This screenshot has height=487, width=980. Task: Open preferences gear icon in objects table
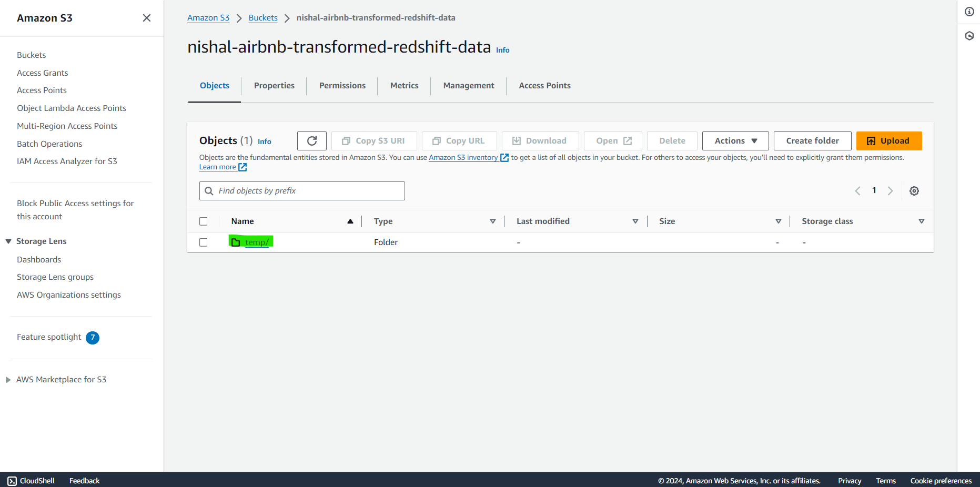click(x=914, y=191)
